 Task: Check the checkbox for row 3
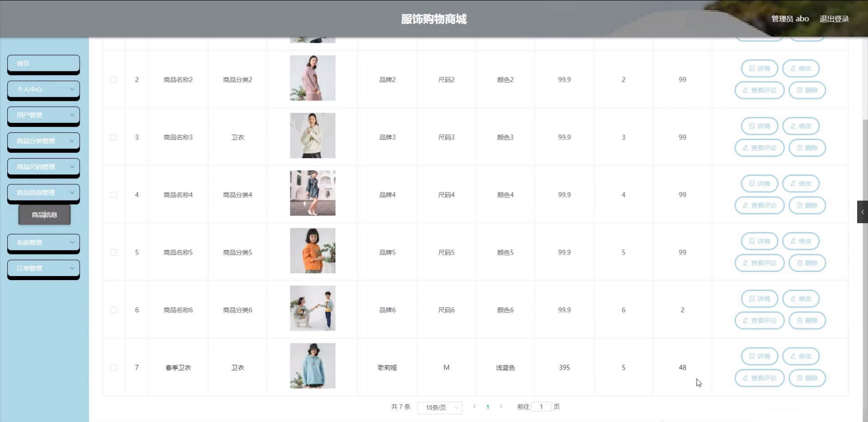[x=113, y=137]
